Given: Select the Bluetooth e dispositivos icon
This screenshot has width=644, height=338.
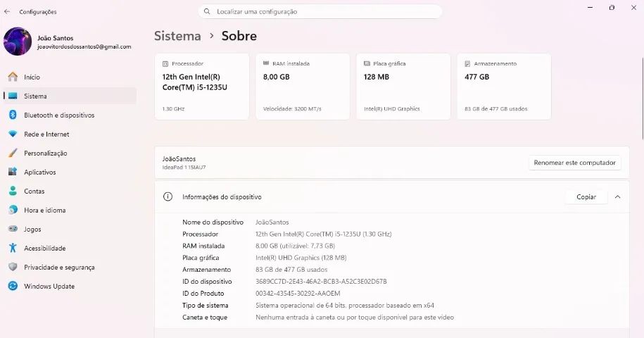Looking at the screenshot, I should click(x=13, y=115).
